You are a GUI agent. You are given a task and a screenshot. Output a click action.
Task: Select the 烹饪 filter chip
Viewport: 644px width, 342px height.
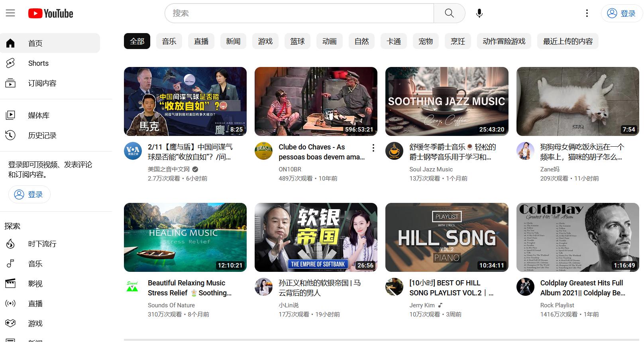pos(458,41)
